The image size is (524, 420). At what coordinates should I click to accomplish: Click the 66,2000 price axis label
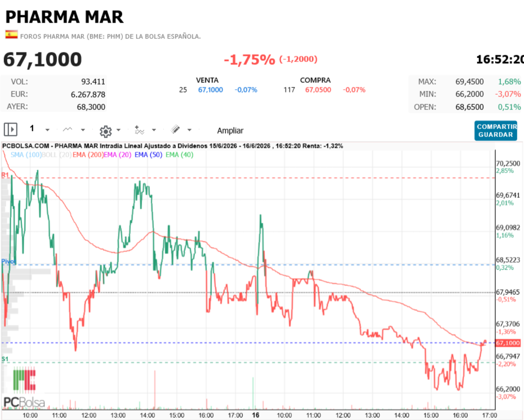(508, 389)
